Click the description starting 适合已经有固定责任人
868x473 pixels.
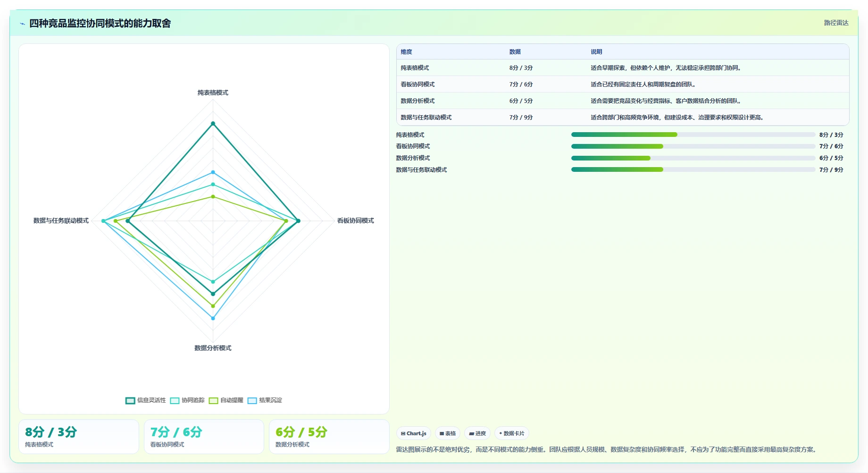point(644,84)
